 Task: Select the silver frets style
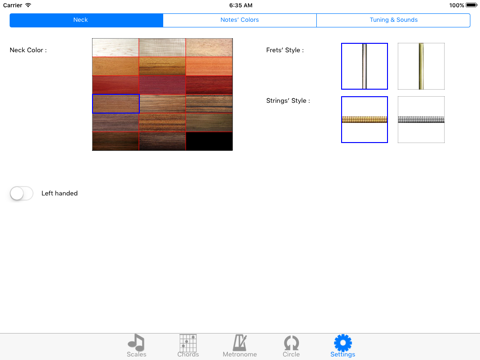pyautogui.click(x=364, y=66)
